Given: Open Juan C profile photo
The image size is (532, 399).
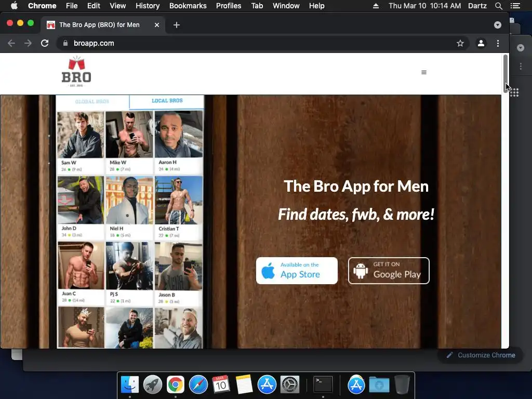Looking at the screenshot, I should (x=81, y=265).
